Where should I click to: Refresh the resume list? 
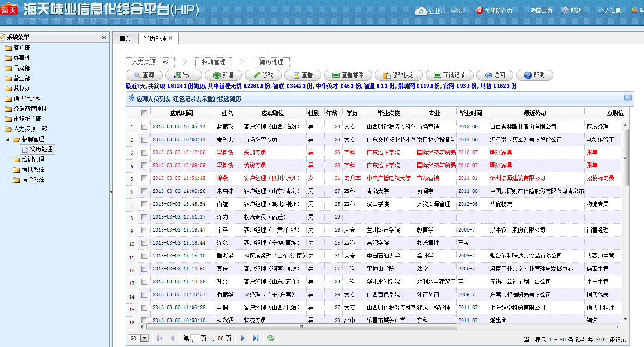[x=271, y=338]
